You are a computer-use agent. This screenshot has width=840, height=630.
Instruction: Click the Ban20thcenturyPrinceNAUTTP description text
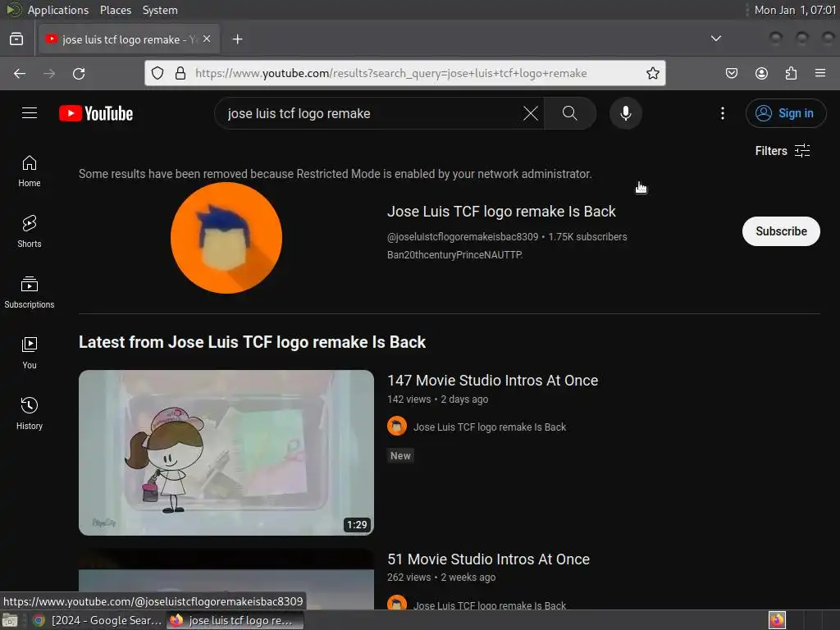tap(454, 255)
